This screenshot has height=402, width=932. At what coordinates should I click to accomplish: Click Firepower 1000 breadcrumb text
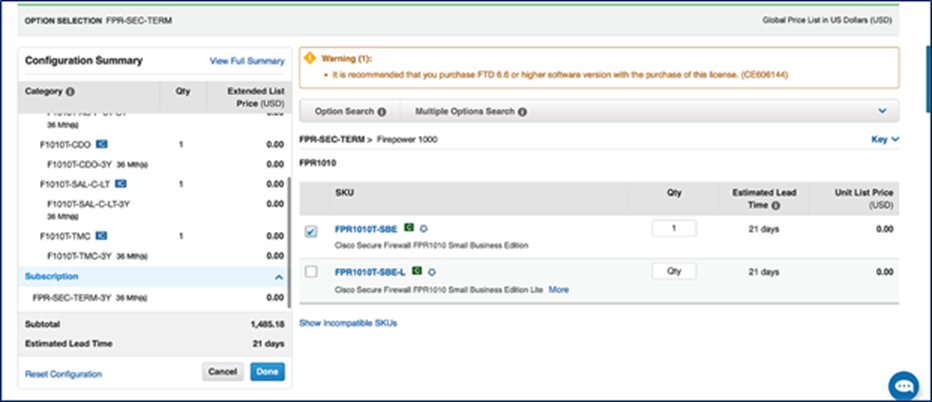click(407, 140)
